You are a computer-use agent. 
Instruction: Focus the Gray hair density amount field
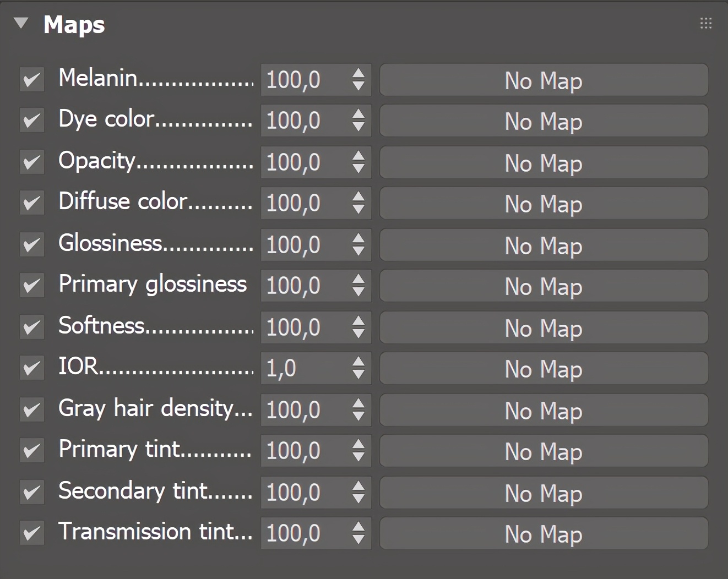tap(304, 409)
